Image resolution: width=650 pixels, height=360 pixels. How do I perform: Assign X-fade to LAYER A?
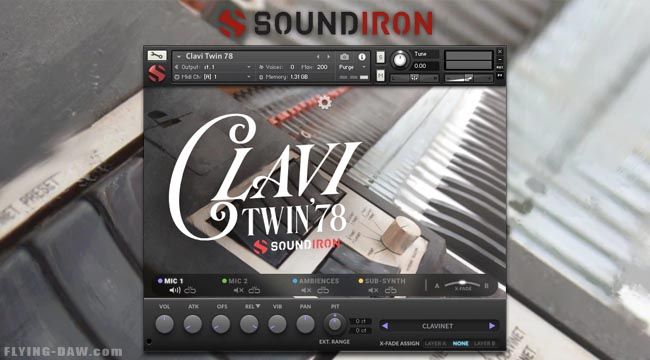[436, 344]
